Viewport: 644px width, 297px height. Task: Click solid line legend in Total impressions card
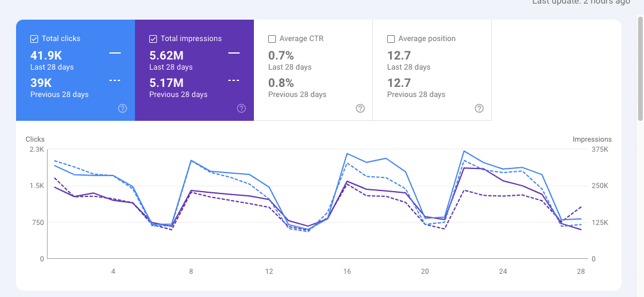pyautogui.click(x=234, y=52)
